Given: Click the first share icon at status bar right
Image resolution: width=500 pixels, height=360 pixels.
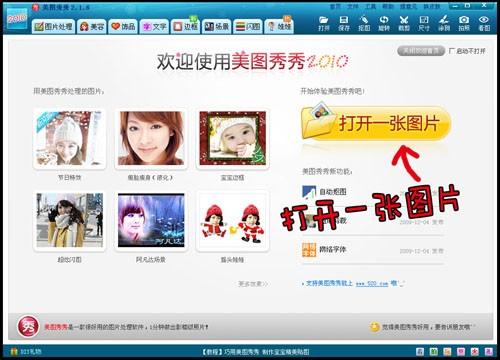Looking at the screenshot, I should click(420, 351).
